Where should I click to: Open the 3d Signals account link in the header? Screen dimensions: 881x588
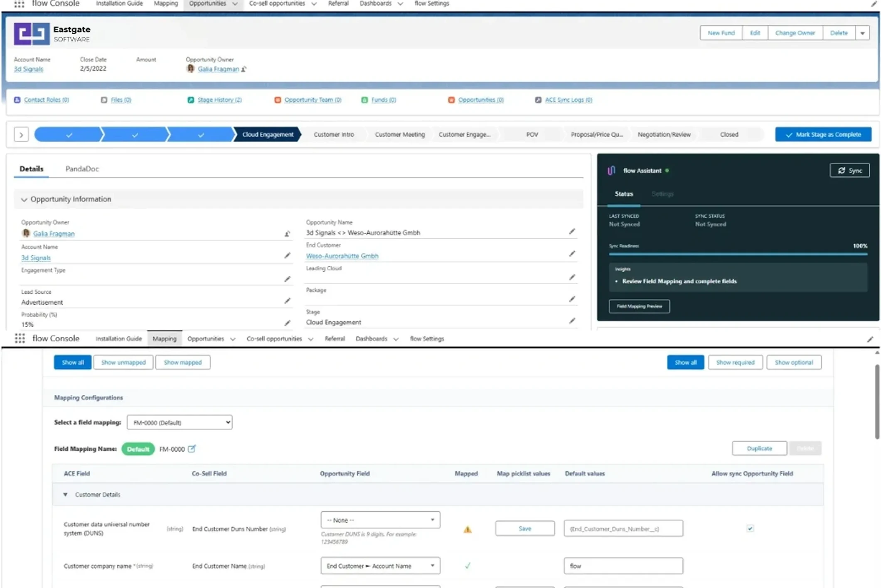[x=28, y=69]
